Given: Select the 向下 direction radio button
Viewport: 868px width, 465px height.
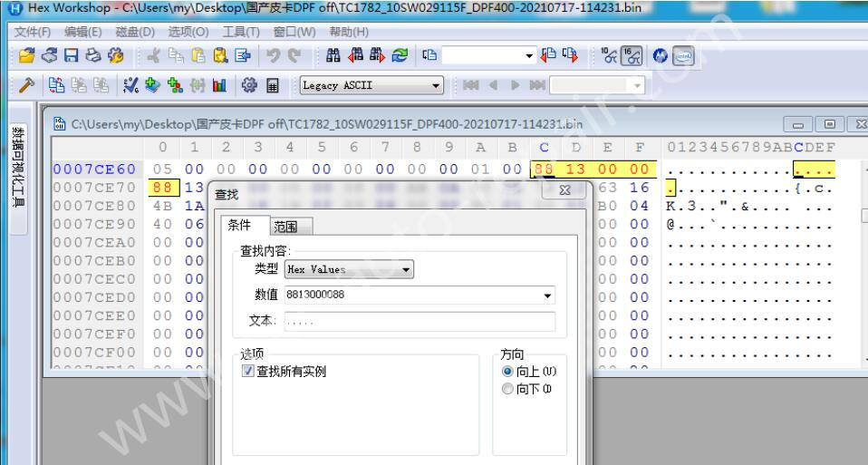Looking at the screenshot, I should pyautogui.click(x=507, y=389).
